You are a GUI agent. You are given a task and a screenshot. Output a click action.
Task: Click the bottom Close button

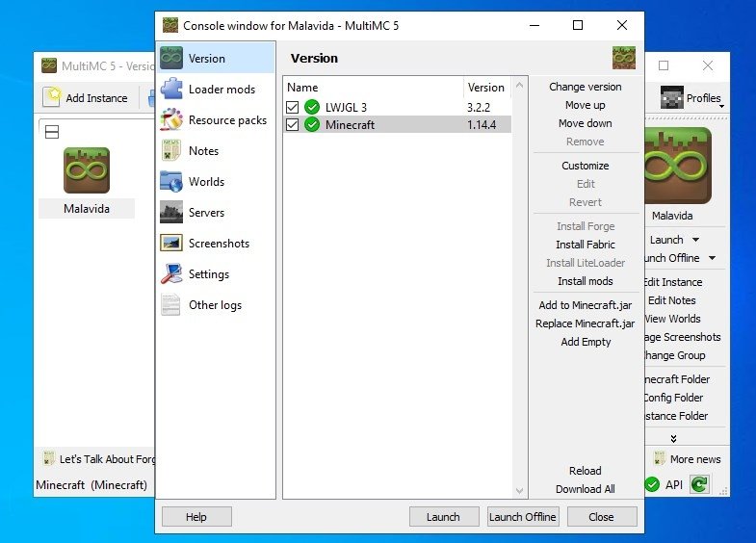[x=602, y=517]
